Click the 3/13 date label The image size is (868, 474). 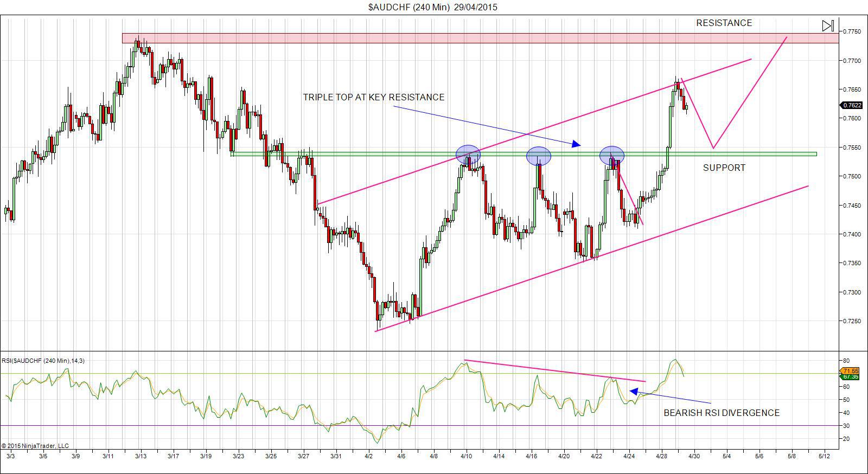tap(141, 456)
